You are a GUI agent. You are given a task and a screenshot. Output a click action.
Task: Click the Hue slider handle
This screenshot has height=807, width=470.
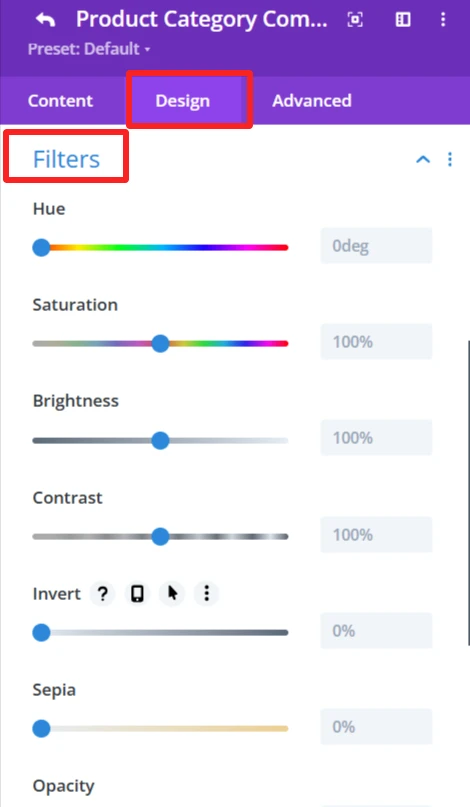(41, 248)
